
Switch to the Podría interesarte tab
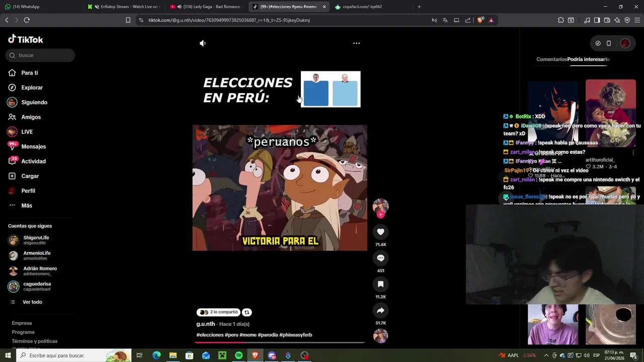click(589, 59)
